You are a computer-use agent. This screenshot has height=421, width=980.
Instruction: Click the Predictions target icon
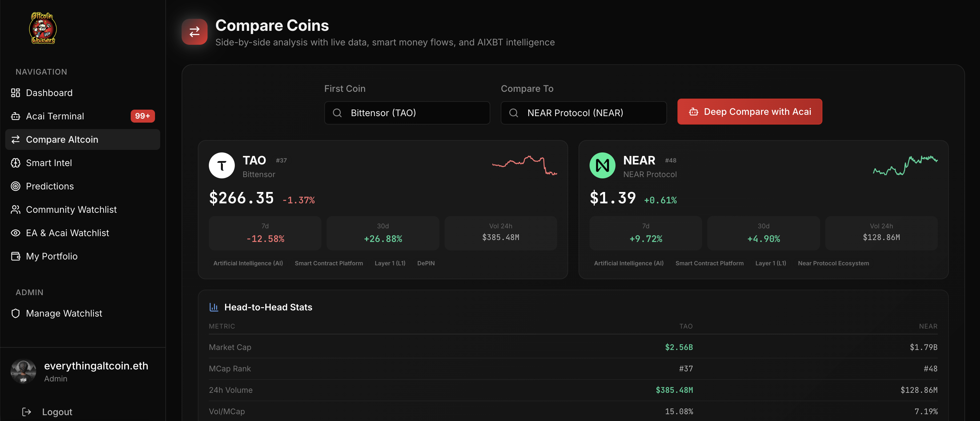(16, 186)
